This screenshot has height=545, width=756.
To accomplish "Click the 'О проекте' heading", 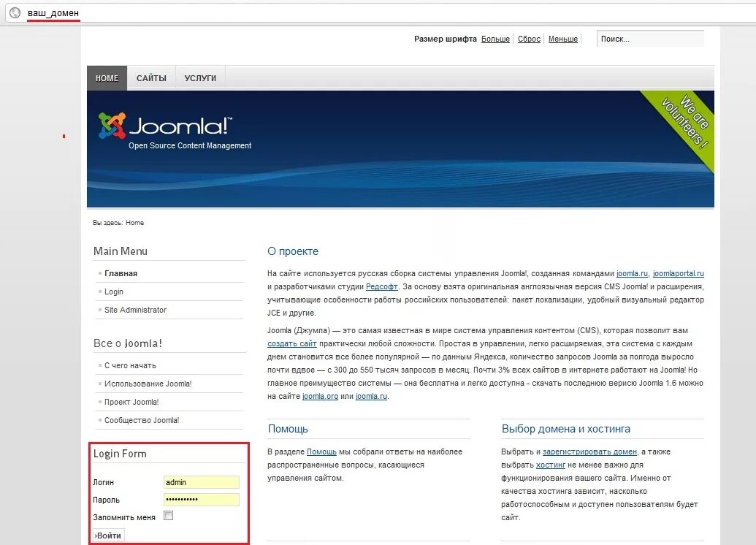I will coord(293,251).
